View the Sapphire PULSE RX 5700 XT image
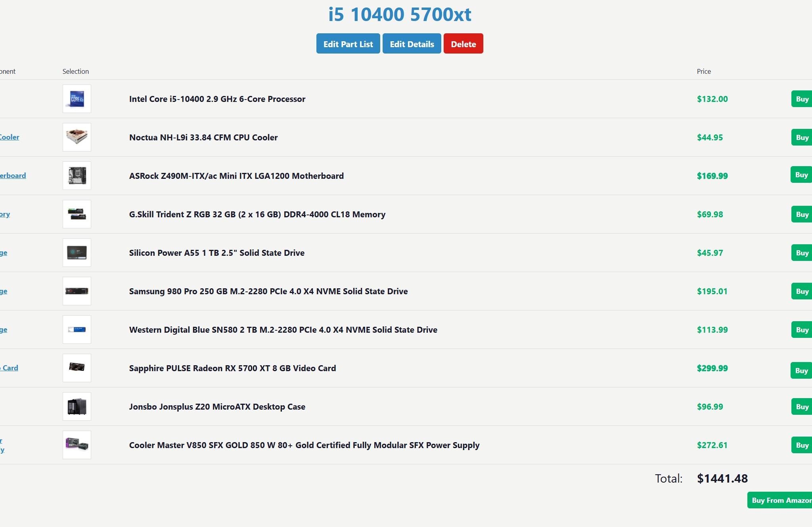This screenshot has width=812, height=527. point(77,368)
